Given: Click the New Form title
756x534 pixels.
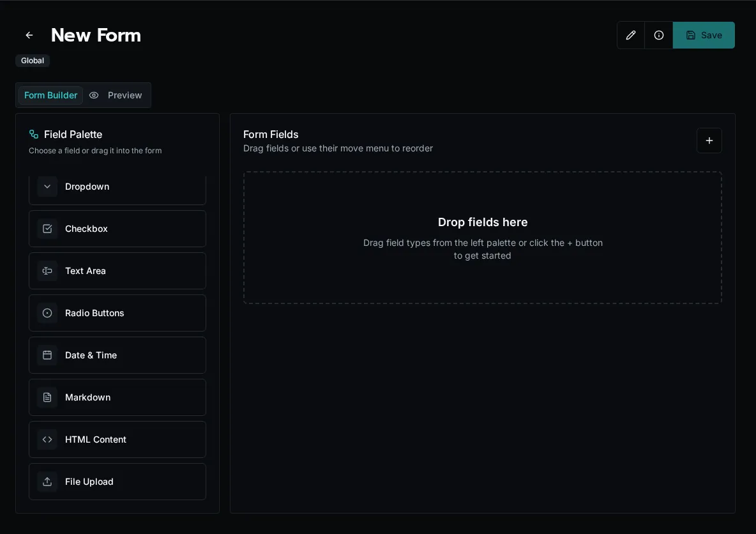Looking at the screenshot, I should pos(96,35).
